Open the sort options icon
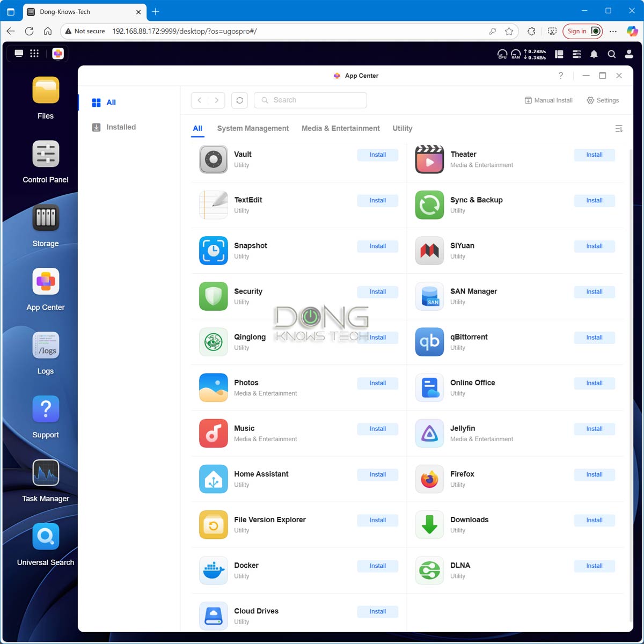Viewport: 644px width, 644px height. (x=619, y=129)
